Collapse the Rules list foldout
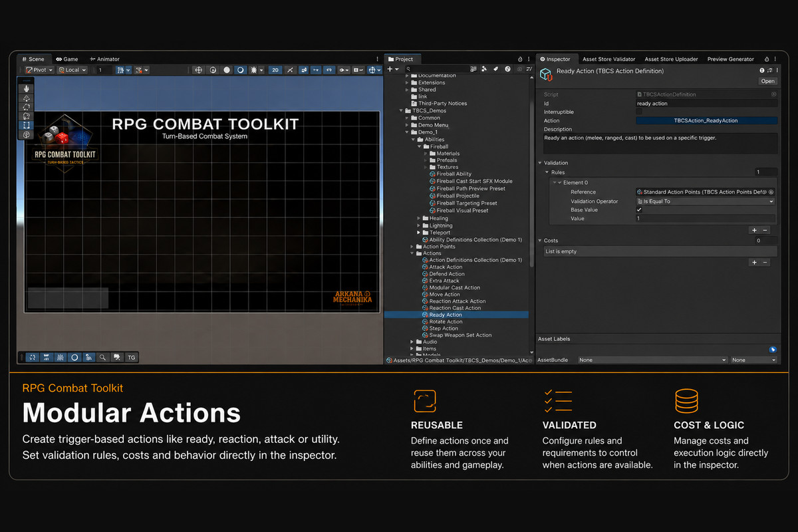The height and width of the screenshot is (532, 798). 547,172
